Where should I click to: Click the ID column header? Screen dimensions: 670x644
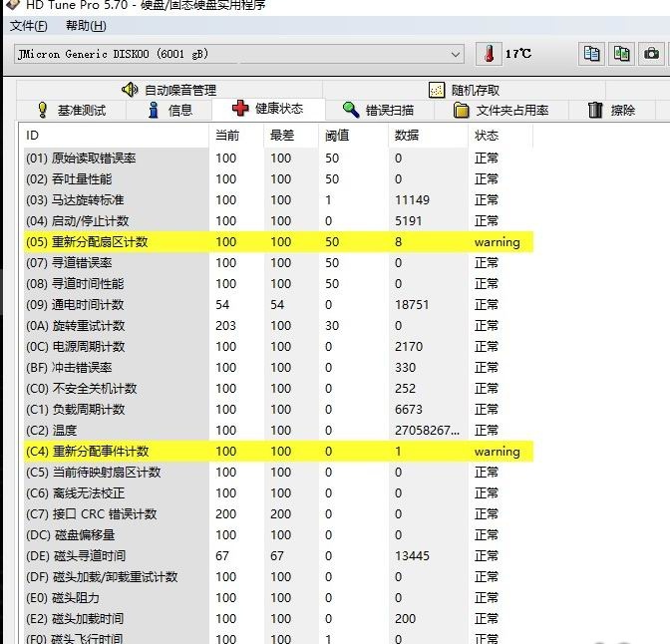coord(33,135)
